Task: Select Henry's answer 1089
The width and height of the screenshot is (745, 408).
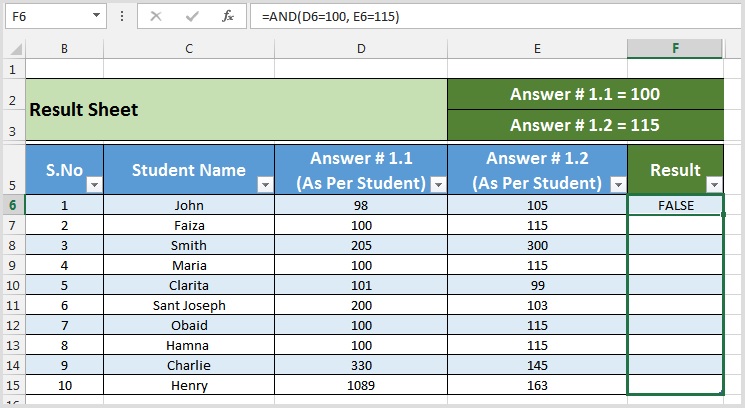Action: coord(361,385)
